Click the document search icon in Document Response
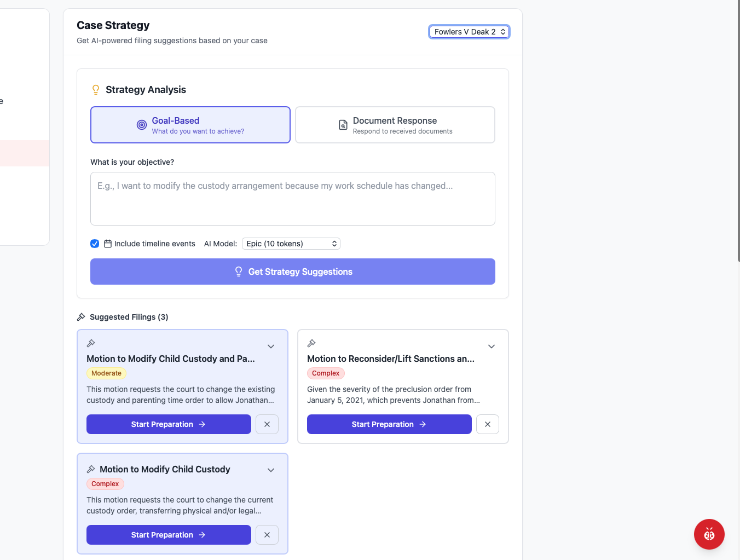This screenshot has width=740, height=560. coord(343,125)
